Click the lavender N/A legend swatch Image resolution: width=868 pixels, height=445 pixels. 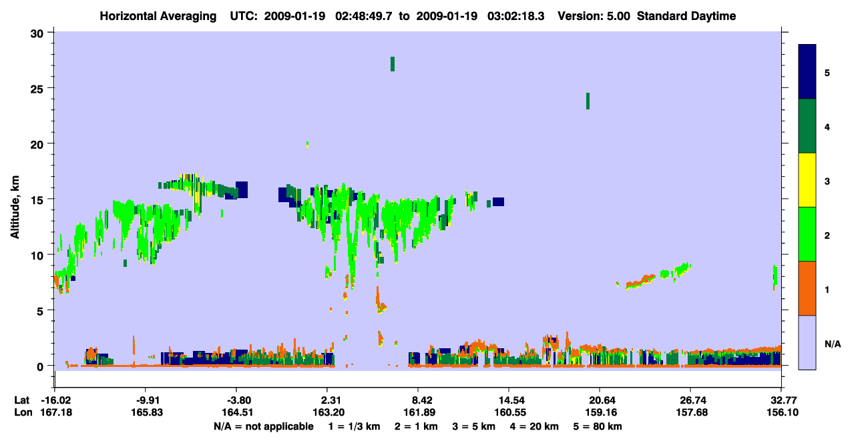coord(807,342)
